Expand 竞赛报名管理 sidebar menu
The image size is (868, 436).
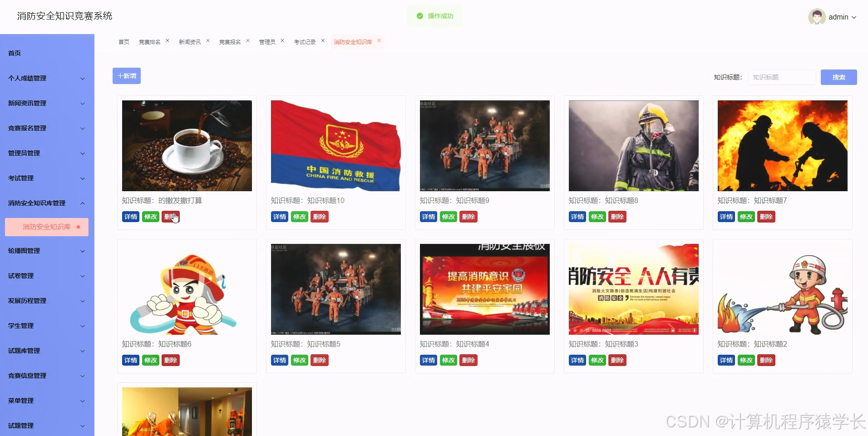point(47,128)
